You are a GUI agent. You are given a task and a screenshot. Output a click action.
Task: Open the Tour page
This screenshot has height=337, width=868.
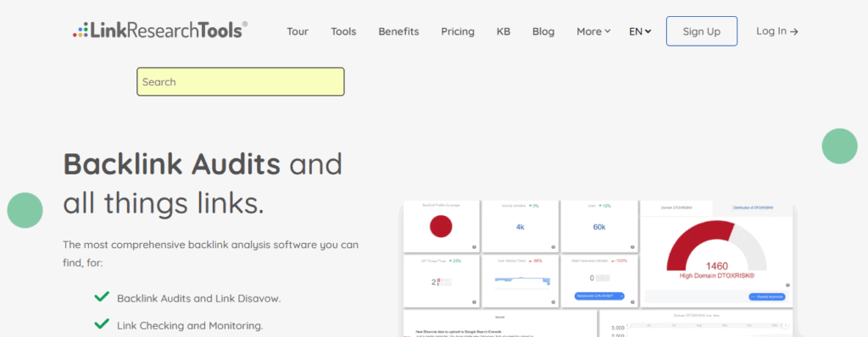[x=298, y=31]
